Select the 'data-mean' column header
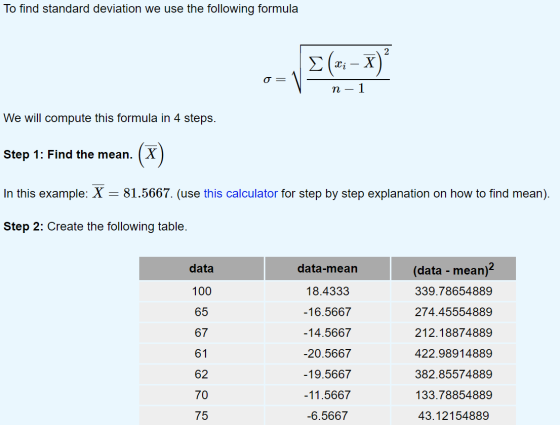The width and height of the screenshot is (560, 425). click(327, 268)
